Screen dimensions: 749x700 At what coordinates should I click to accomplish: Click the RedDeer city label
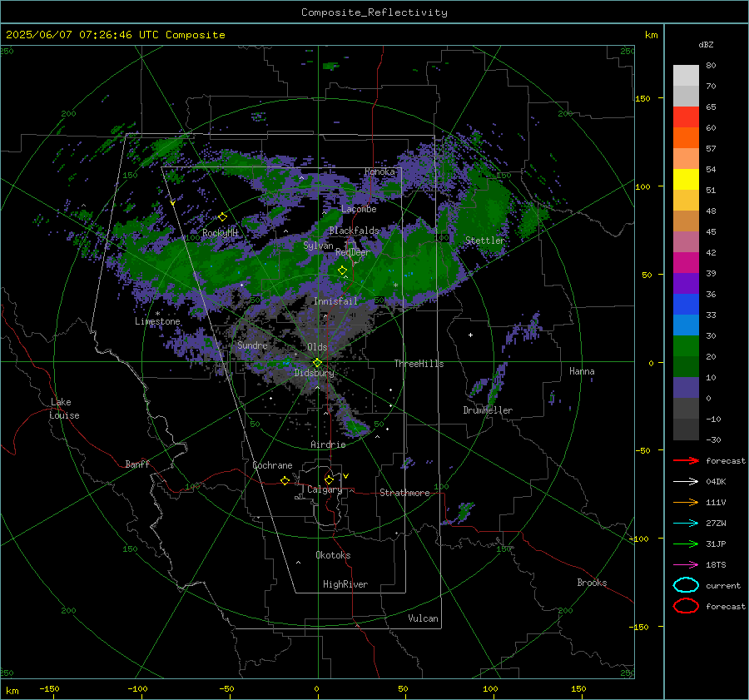point(353,252)
